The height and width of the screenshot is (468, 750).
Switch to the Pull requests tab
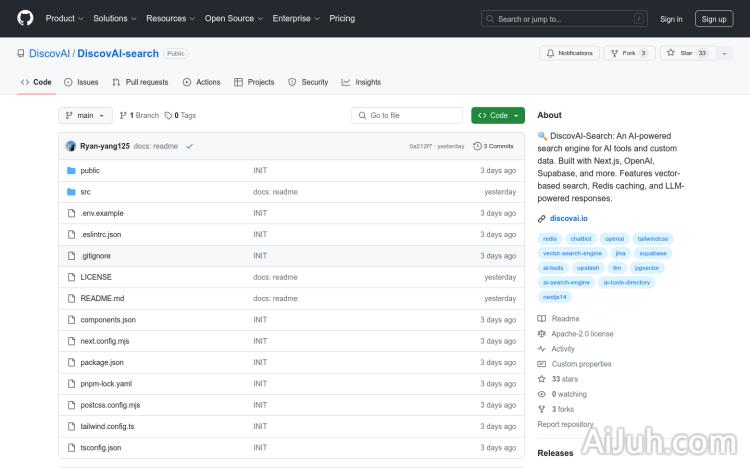click(140, 82)
